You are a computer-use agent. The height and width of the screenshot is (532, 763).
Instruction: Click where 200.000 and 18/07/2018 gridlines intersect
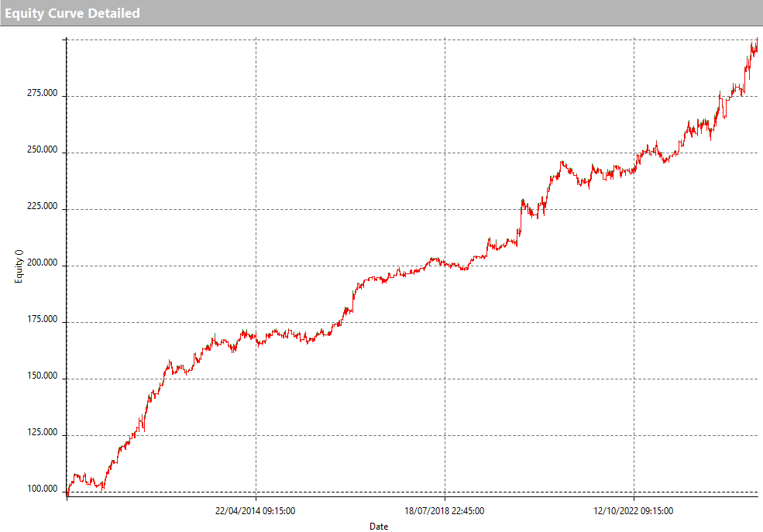[x=445, y=266]
